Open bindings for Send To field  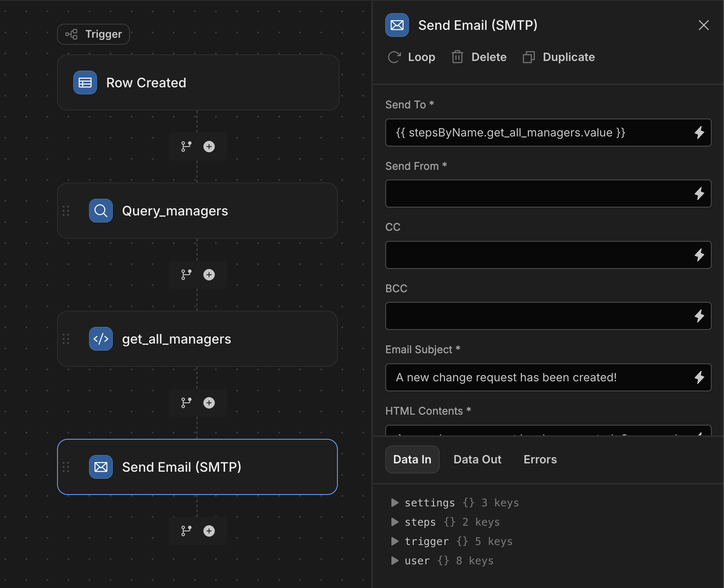(x=699, y=133)
